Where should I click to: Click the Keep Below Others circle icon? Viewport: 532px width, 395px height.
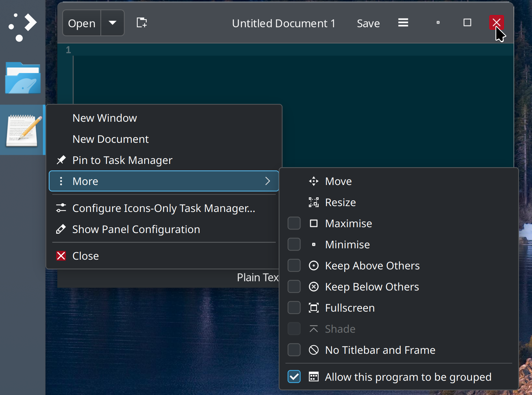click(313, 287)
